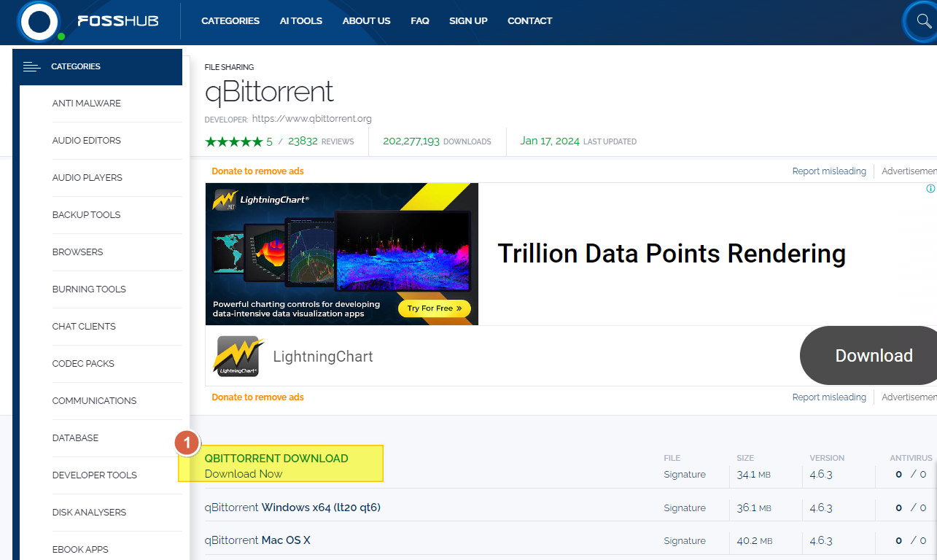Click Signature link for Mac OS X row
This screenshot has height=560, width=937.
(x=685, y=541)
